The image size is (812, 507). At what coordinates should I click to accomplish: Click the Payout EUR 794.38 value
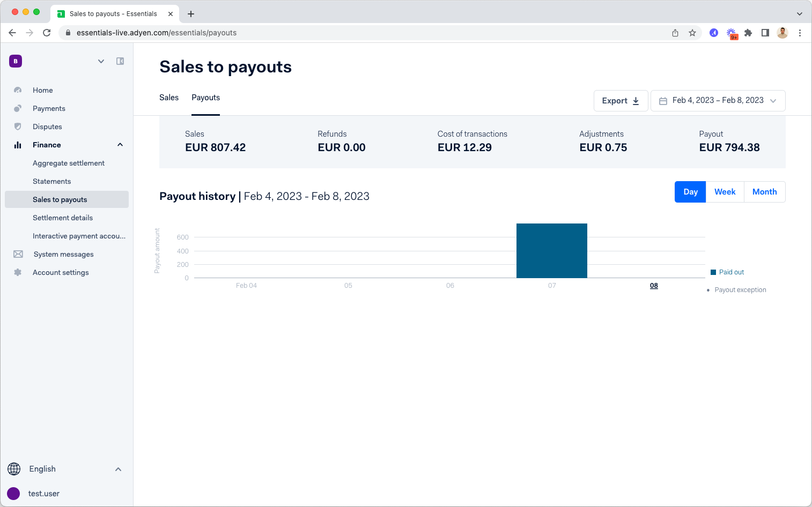coord(729,147)
